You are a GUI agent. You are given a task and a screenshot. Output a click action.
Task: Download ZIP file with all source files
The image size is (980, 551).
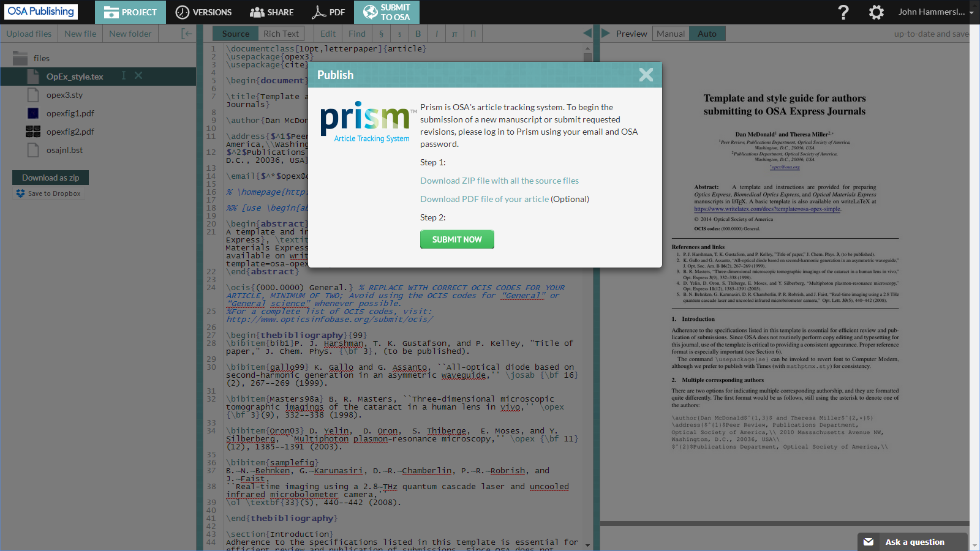point(499,181)
